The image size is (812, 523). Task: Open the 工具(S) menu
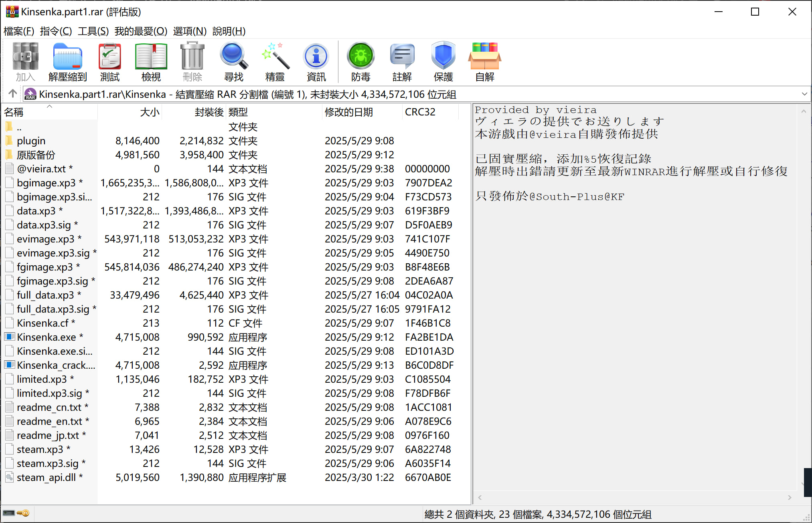click(x=93, y=31)
